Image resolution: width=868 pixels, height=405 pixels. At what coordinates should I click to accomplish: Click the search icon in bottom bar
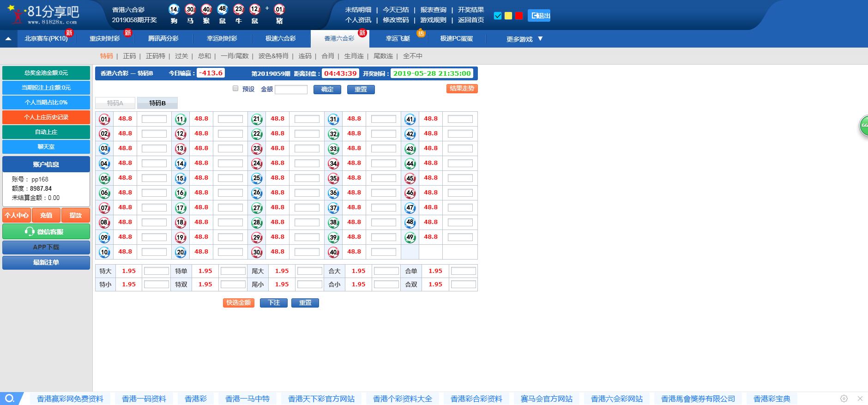(10, 398)
